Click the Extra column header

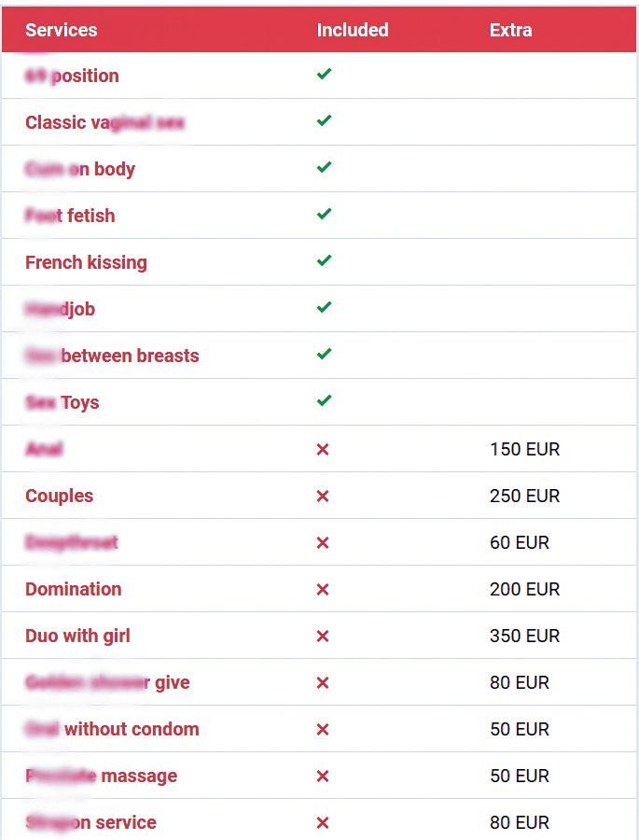511,30
